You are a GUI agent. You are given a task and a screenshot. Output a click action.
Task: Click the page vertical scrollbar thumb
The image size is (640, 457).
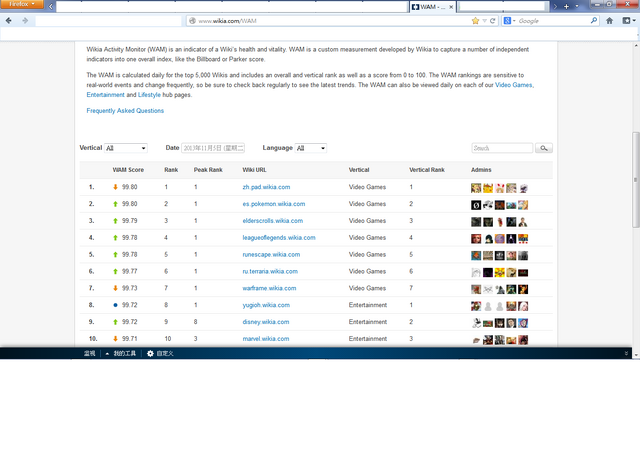tap(636, 180)
